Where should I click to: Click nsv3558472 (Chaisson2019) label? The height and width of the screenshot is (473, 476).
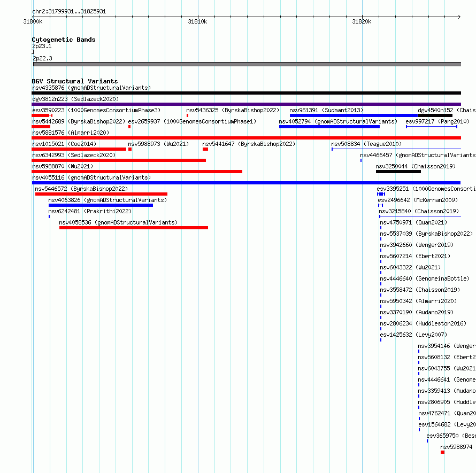tap(420, 290)
